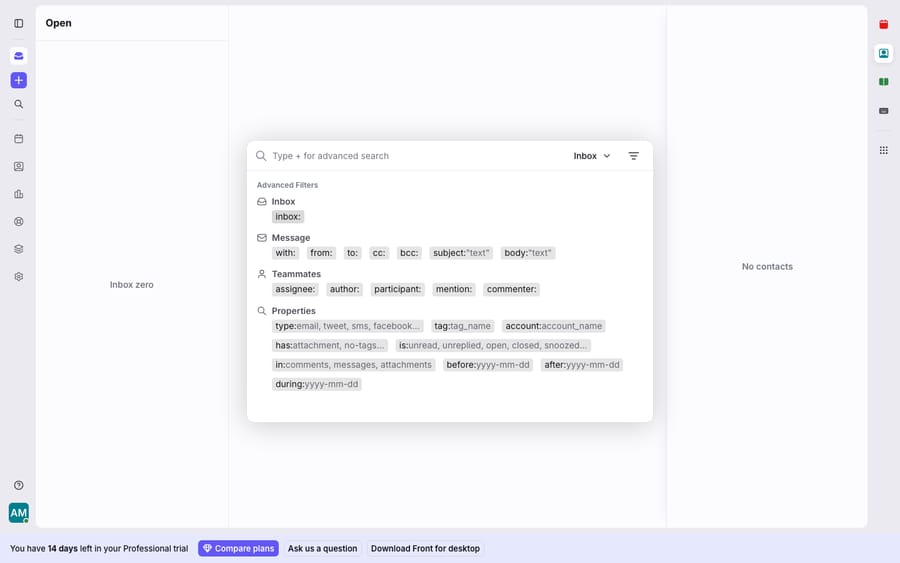Click the purple compose plus button
Screen dimensions: 900x563
(18, 80)
